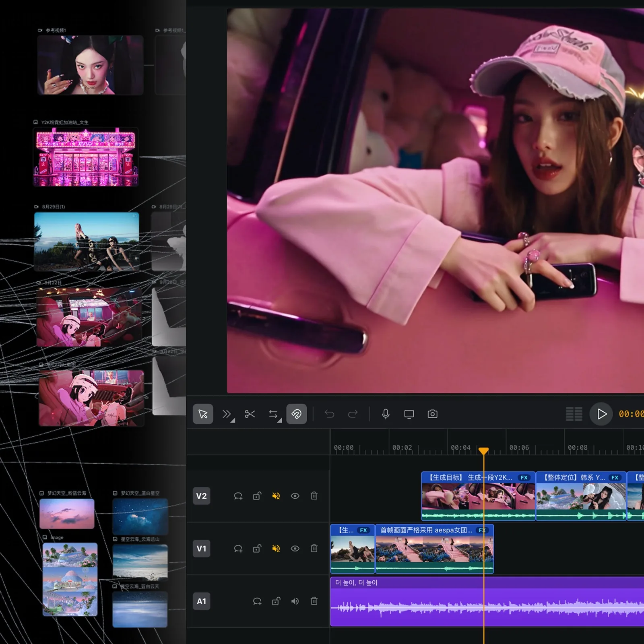Select the 【生成目标】 clip on V2
The height and width of the screenshot is (644, 644).
[x=478, y=496]
